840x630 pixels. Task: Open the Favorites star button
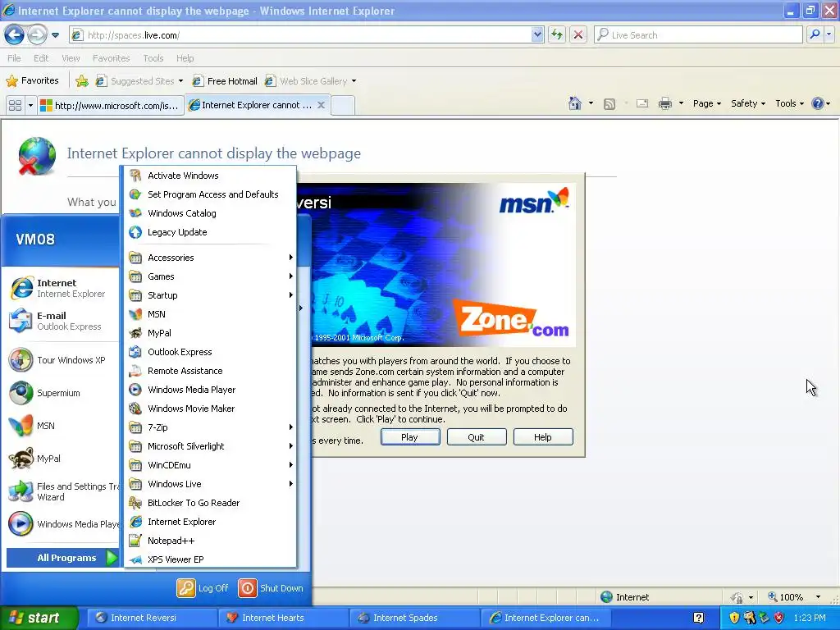pos(32,81)
